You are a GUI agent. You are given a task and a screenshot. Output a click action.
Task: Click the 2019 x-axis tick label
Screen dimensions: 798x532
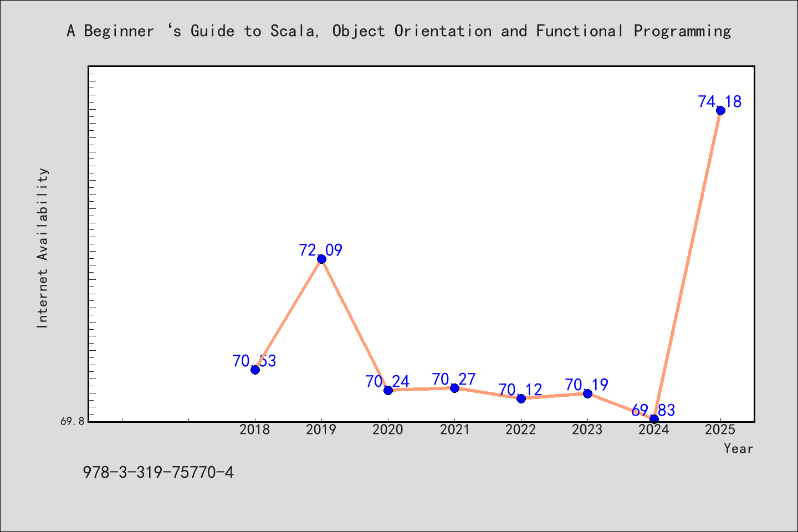321,430
